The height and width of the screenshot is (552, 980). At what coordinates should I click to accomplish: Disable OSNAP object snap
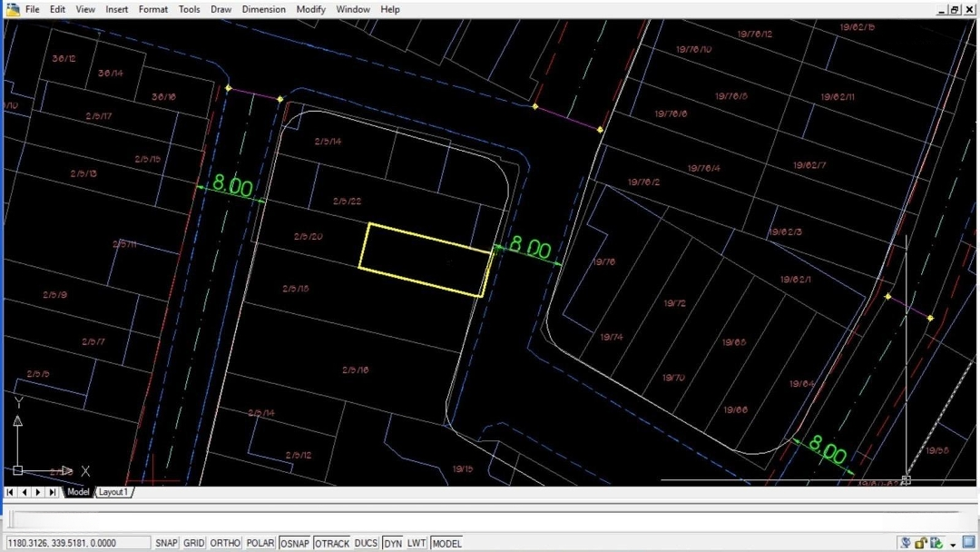click(294, 543)
